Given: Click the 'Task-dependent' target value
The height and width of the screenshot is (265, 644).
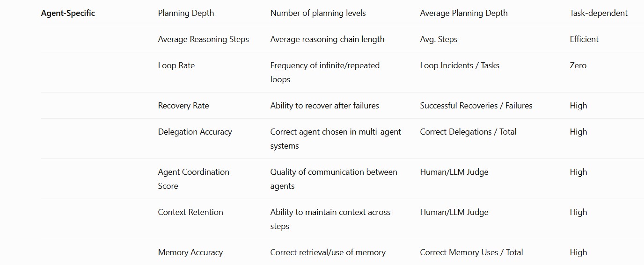Looking at the screenshot, I should click(599, 13).
